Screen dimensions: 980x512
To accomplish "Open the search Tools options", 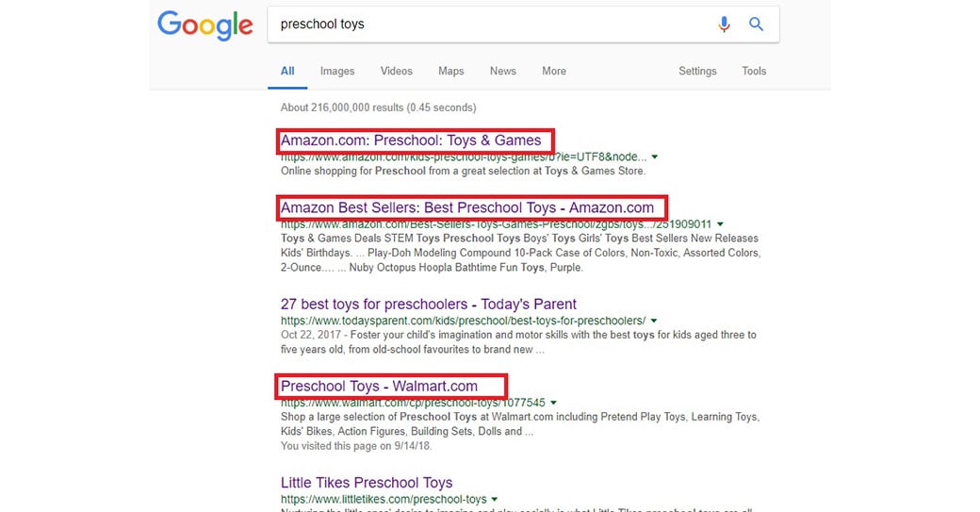I will pos(754,71).
